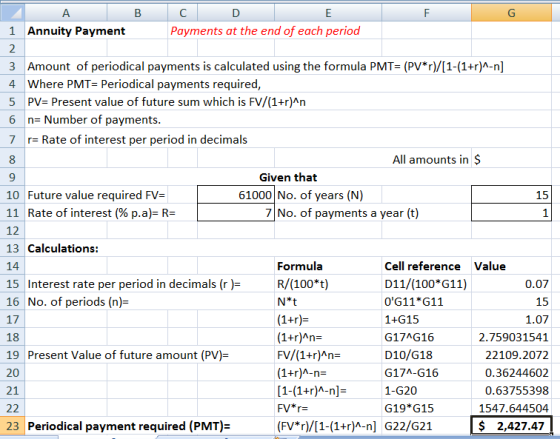Screen dimensions: 560x439
Task: Select payments per year input cell G11
Action: [x=511, y=213]
